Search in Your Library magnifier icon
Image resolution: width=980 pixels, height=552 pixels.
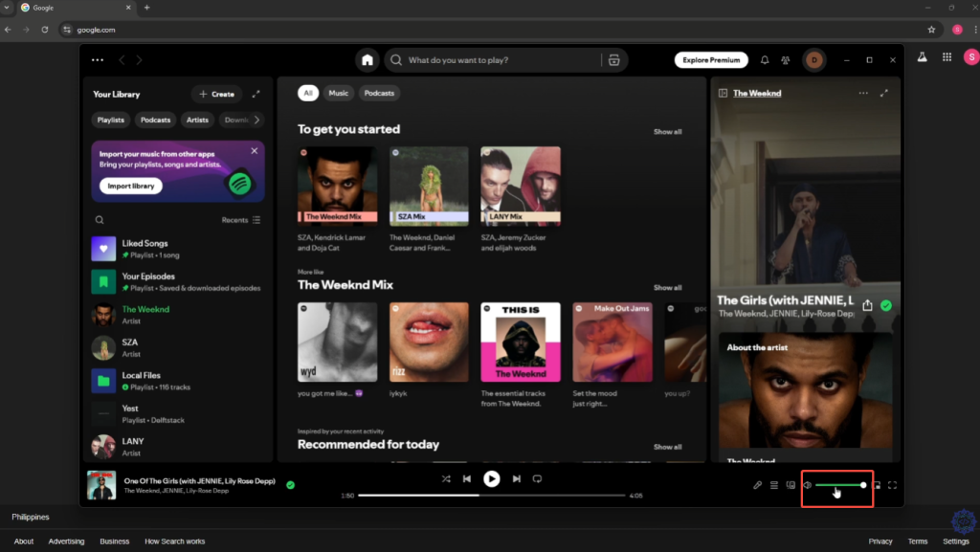pyautogui.click(x=100, y=220)
